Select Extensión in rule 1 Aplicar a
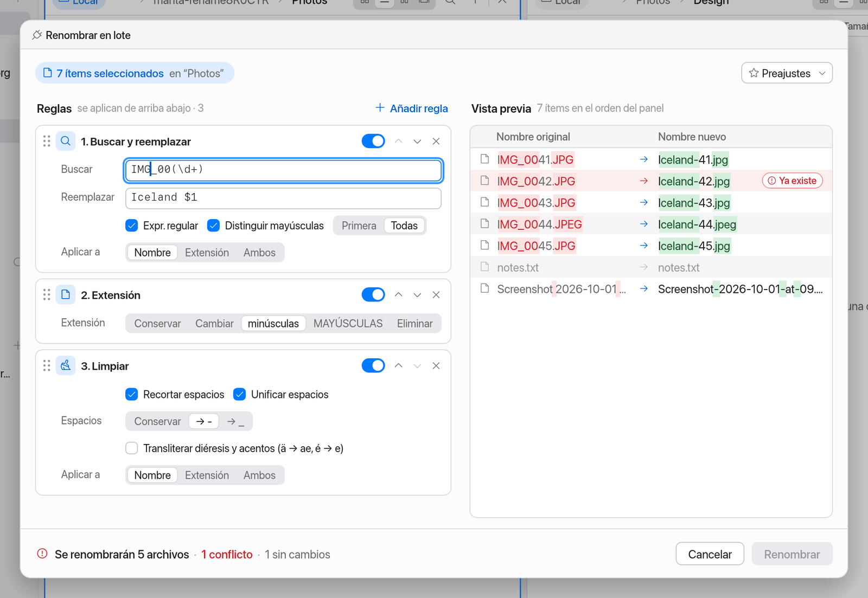The width and height of the screenshot is (868, 598). 207,253
